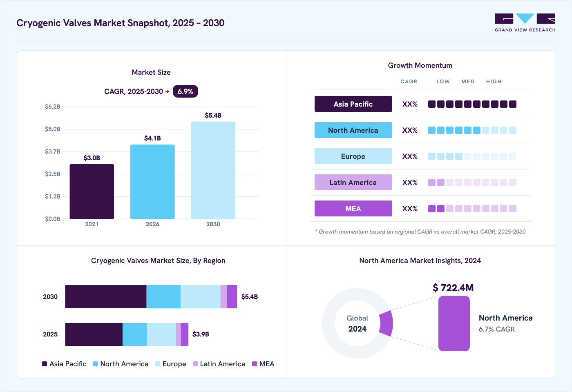This screenshot has height=392, width=572.
Task: Click the Asia Pacific momentum squares
Action: (472, 104)
